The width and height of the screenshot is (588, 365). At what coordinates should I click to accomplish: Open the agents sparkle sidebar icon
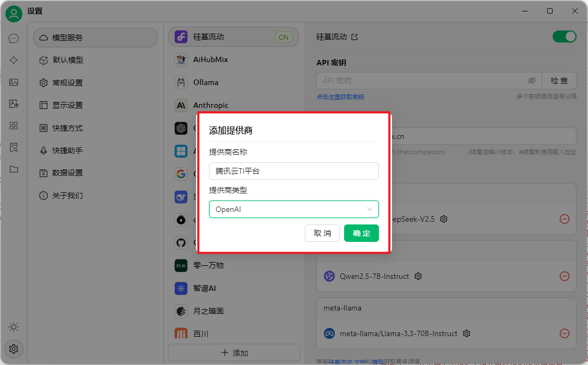point(14,60)
